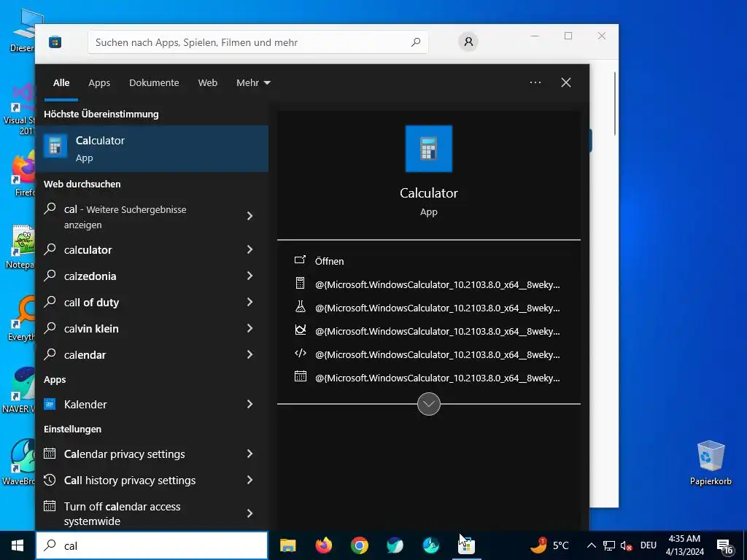Viewport: 747px width, 560px height.
Task: Show hidden system tray icons
Action: [591, 545]
